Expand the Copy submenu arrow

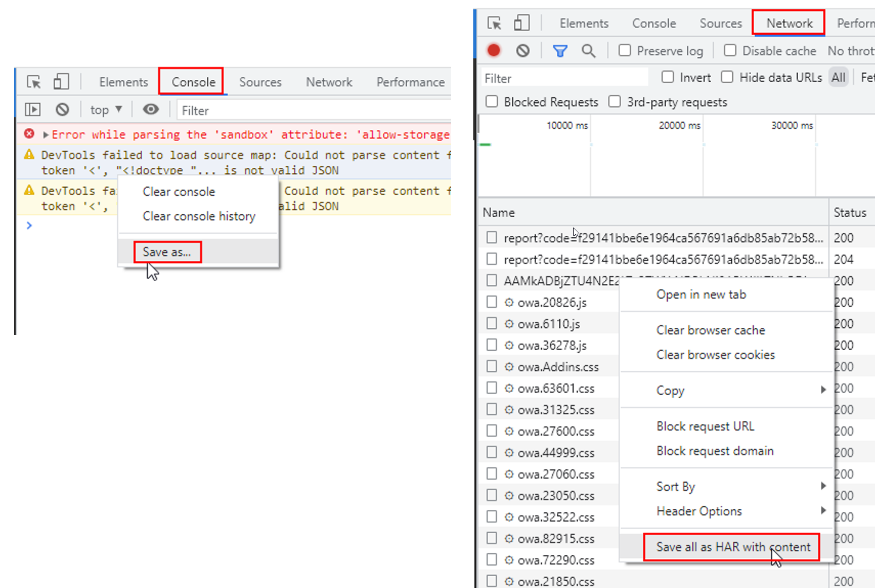(x=823, y=390)
